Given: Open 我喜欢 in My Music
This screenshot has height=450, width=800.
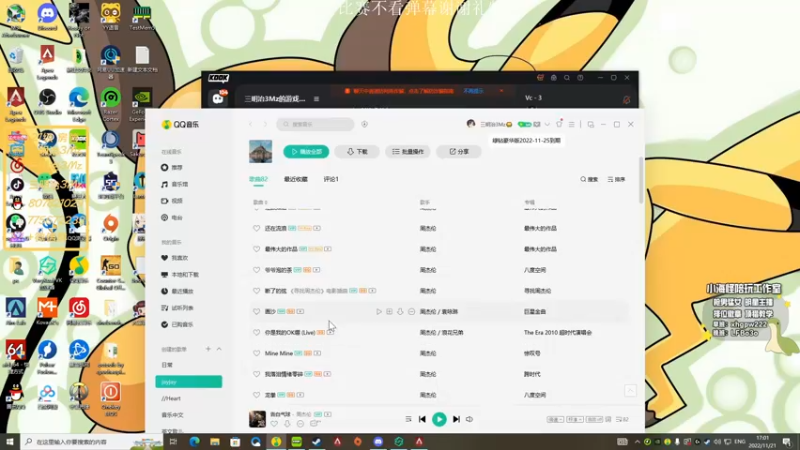Looking at the screenshot, I should click(174, 258).
